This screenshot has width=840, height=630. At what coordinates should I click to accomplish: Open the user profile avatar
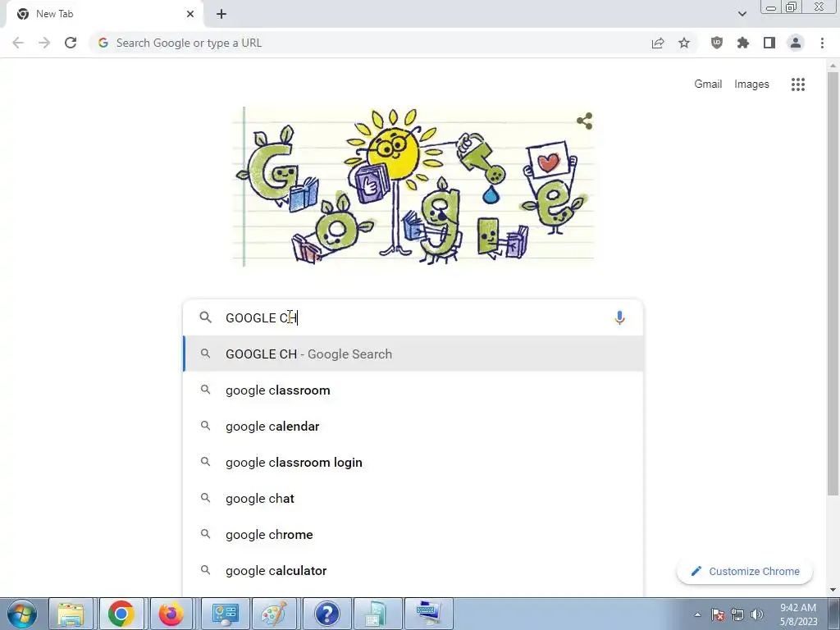(796, 43)
